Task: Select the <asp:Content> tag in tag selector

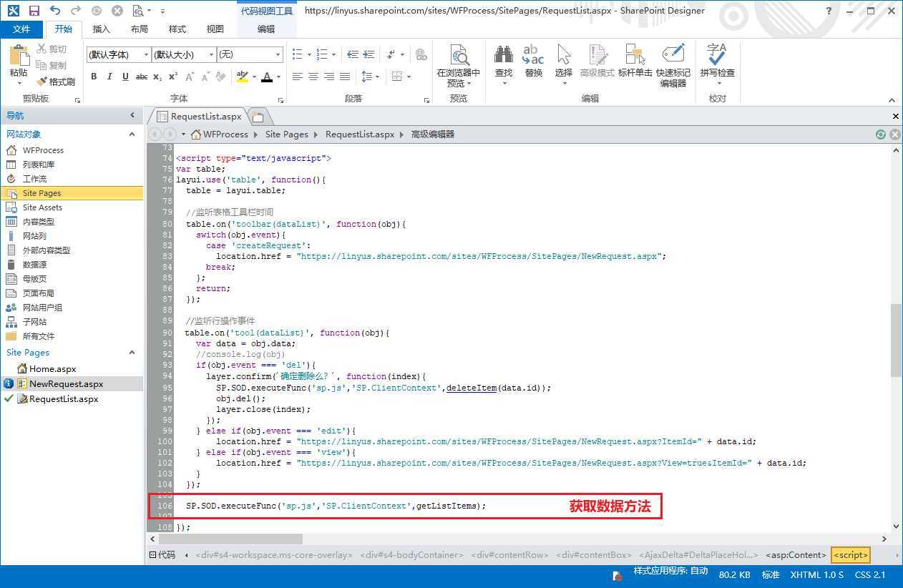Action: tap(796, 555)
